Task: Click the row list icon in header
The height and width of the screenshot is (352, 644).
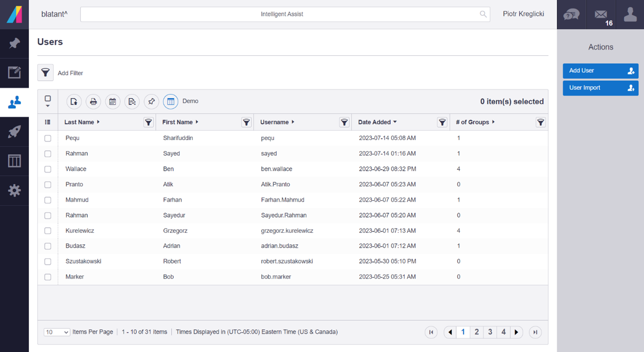Action: 48,122
